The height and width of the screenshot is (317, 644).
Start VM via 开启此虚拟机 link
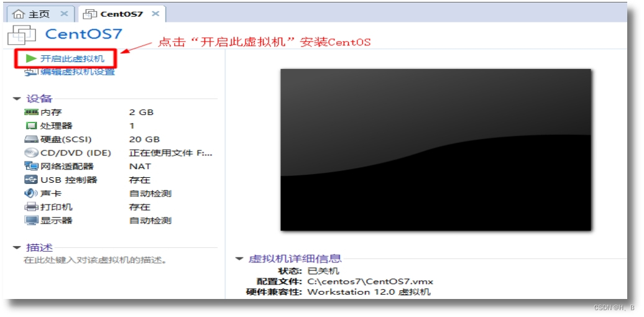72,58
